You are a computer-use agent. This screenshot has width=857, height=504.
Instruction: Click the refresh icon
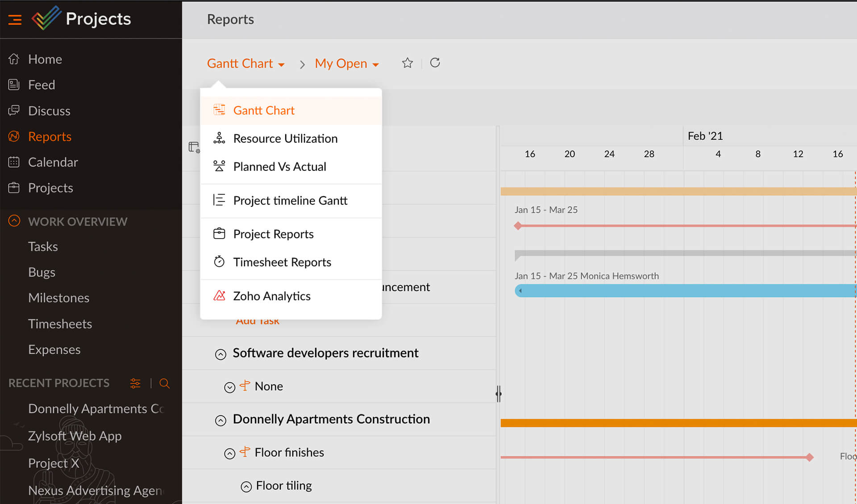point(435,63)
